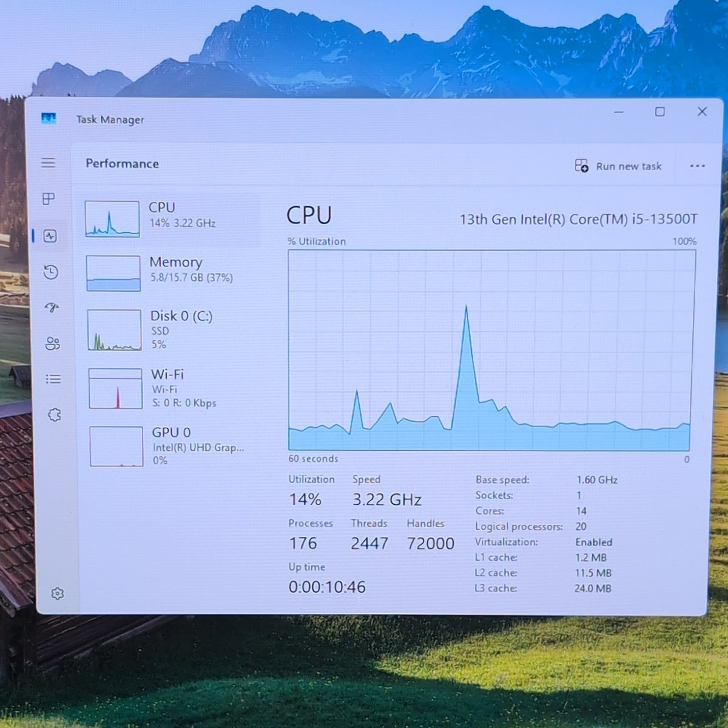Click the processor name 13th Gen Intel Core i5-13500T
This screenshot has width=728, height=728.
click(578, 219)
